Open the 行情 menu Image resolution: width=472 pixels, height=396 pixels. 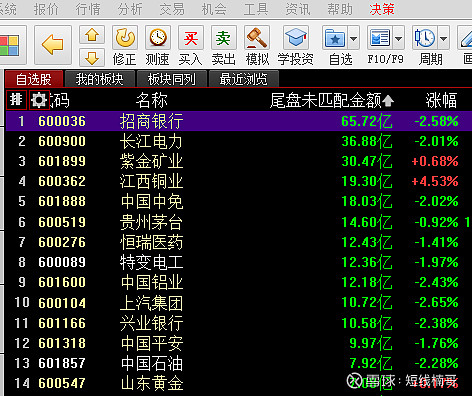click(88, 9)
